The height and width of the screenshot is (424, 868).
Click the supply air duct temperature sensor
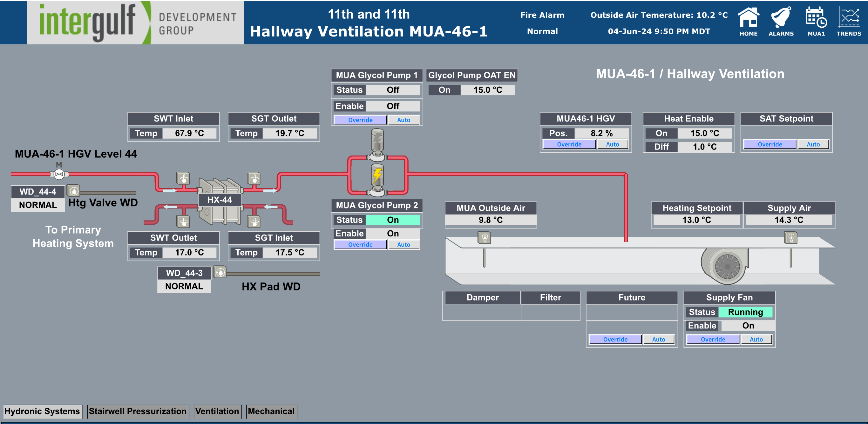tap(790, 238)
